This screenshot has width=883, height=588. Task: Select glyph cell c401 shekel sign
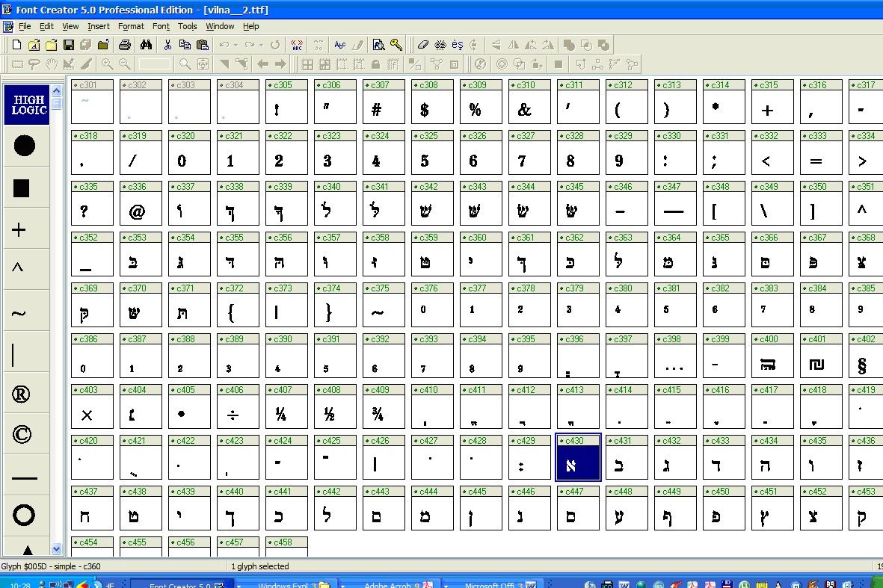click(x=821, y=356)
